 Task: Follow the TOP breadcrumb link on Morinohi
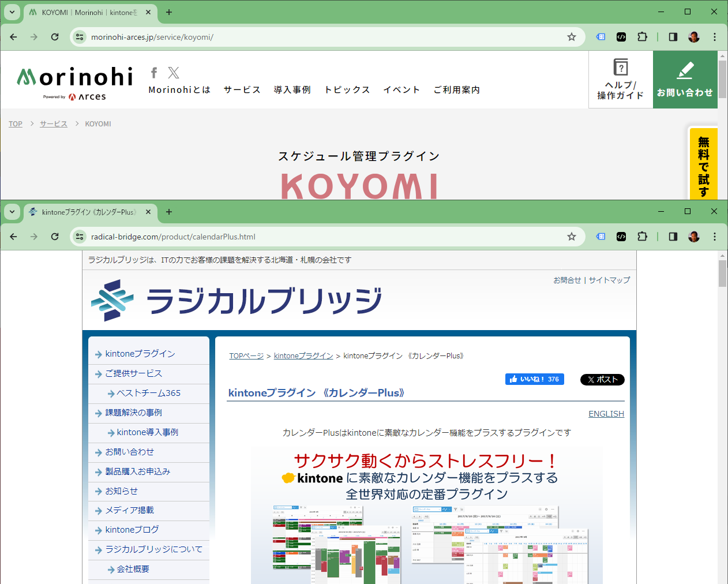(16, 124)
